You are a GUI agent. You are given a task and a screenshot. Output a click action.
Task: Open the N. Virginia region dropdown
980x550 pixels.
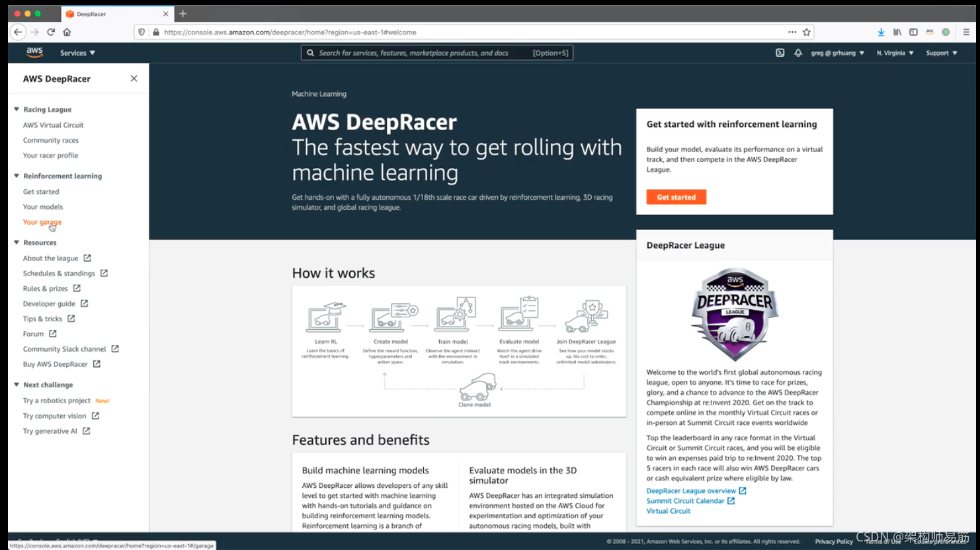tap(895, 53)
